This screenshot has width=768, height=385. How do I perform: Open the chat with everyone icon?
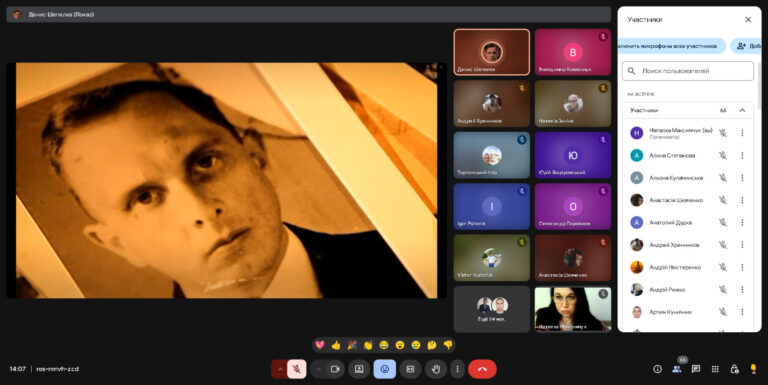pyautogui.click(x=696, y=369)
